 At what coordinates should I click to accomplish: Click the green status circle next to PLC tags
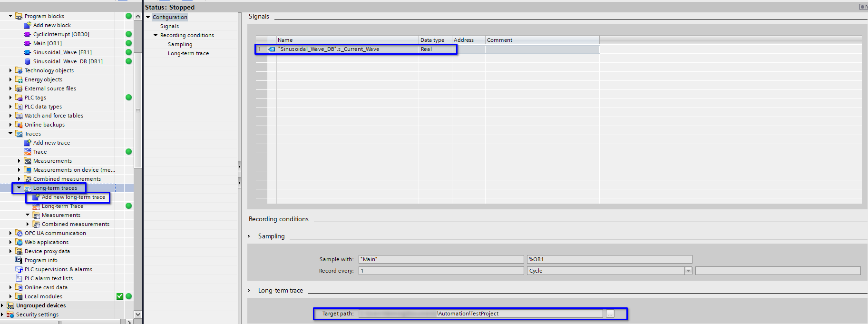click(128, 98)
